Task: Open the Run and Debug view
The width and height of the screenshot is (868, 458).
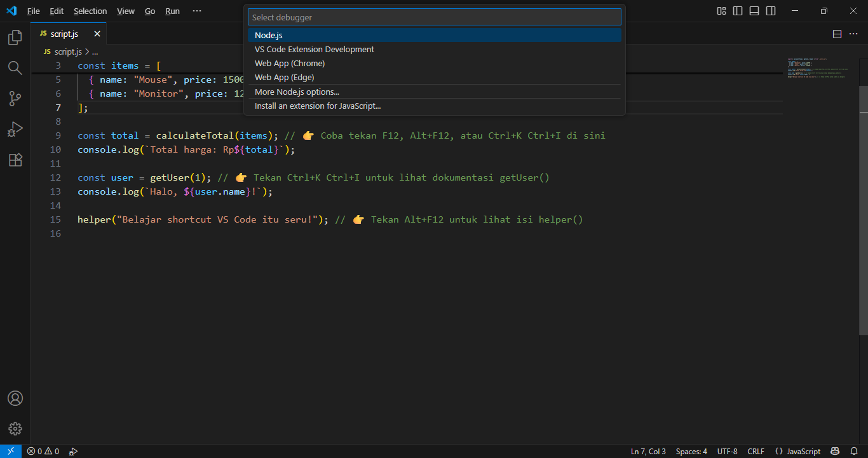Action: 14,129
